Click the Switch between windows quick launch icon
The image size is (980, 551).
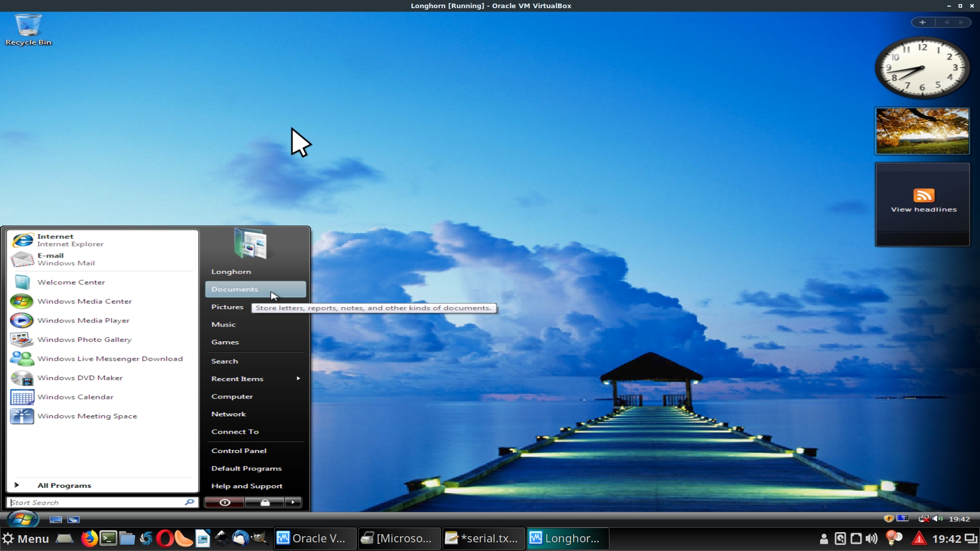pyautogui.click(x=73, y=519)
